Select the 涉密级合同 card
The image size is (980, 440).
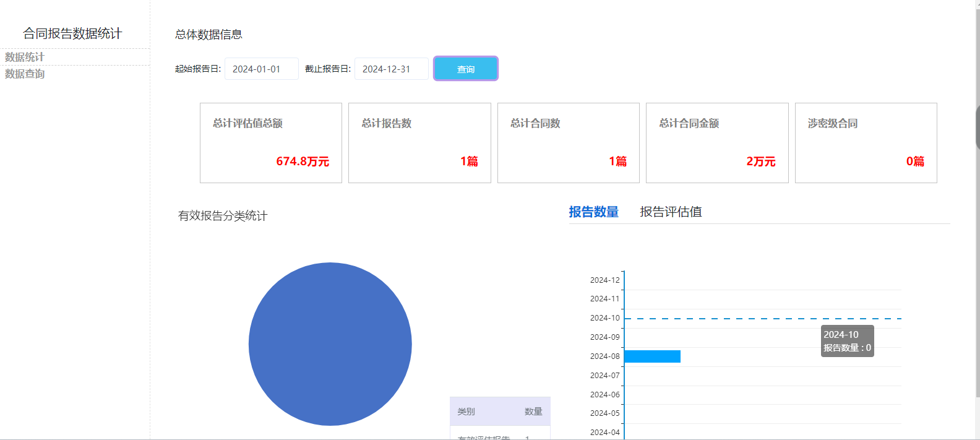pyautogui.click(x=866, y=143)
